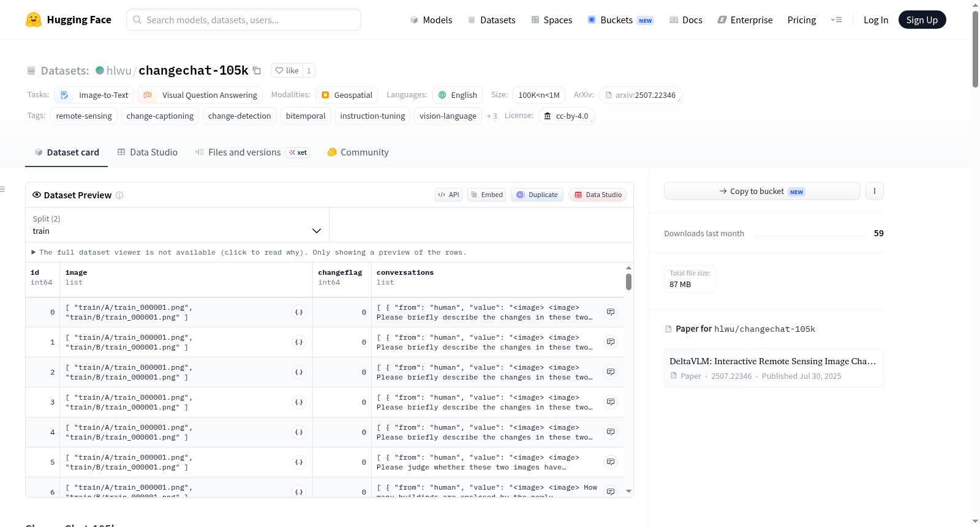Select the Image-to-Text task tag
The width and height of the screenshot is (980, 527).
(x=94, y=95)
